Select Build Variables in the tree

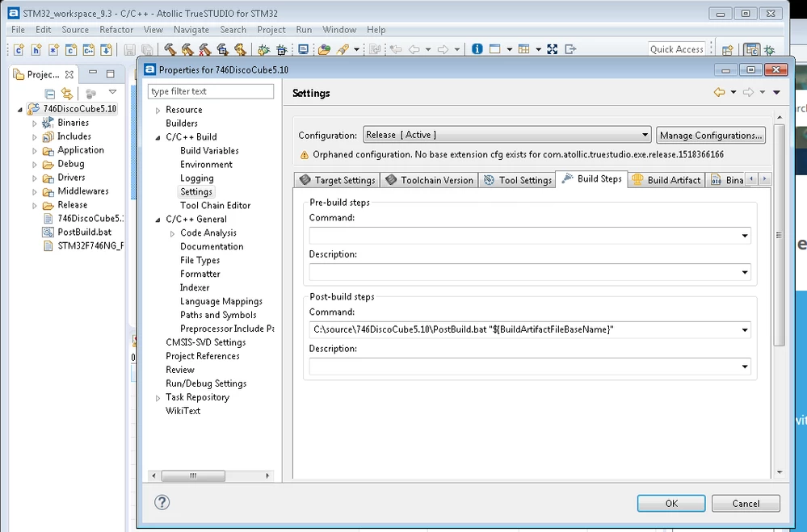209,151
